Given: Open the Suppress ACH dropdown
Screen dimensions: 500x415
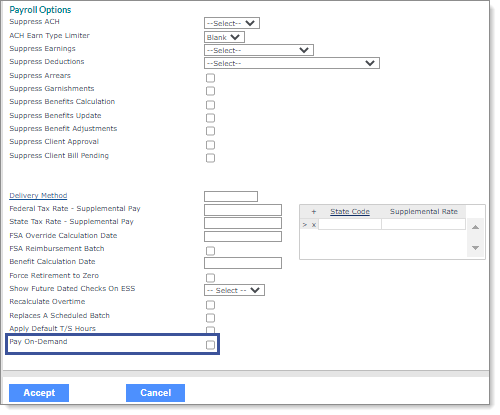Looking at the screenshot, I should coord(232,23).
